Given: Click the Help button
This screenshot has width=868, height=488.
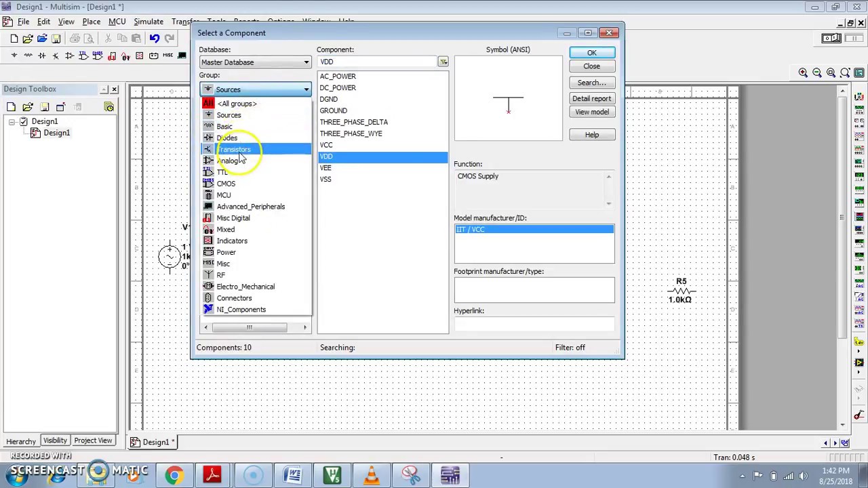Looking at the screenshot, I should point(591,135).
